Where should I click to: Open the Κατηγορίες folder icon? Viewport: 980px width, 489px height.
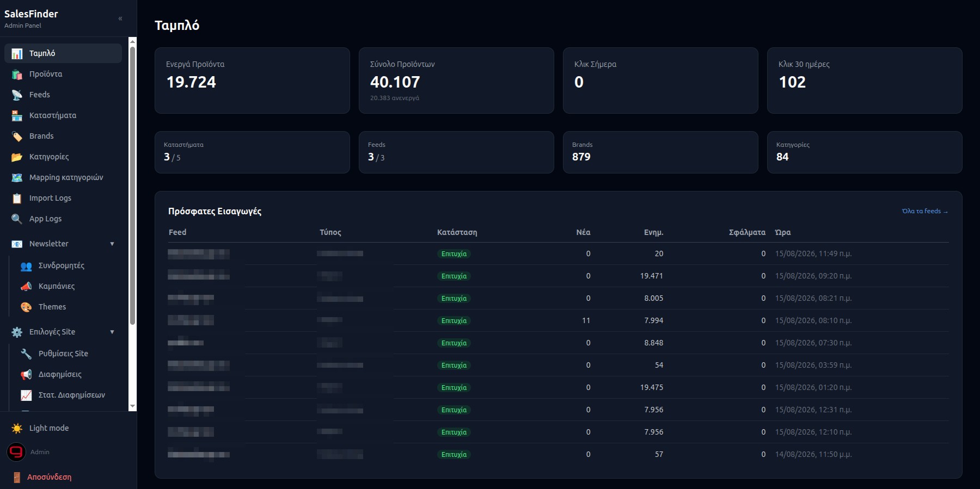coord(17,157)
